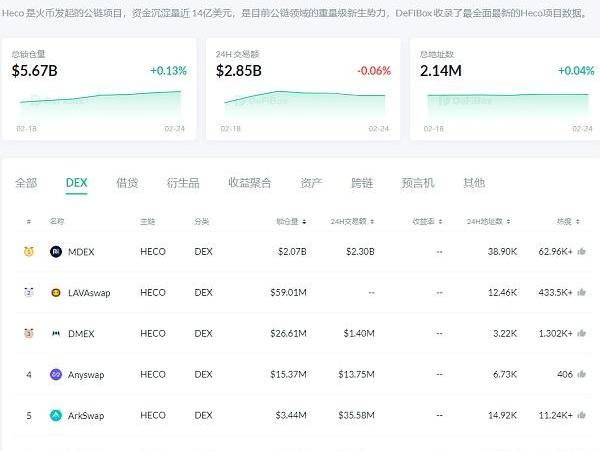Click the DMEX logo icon
This screenshot has width=600, height=451.
pos(56,334)
